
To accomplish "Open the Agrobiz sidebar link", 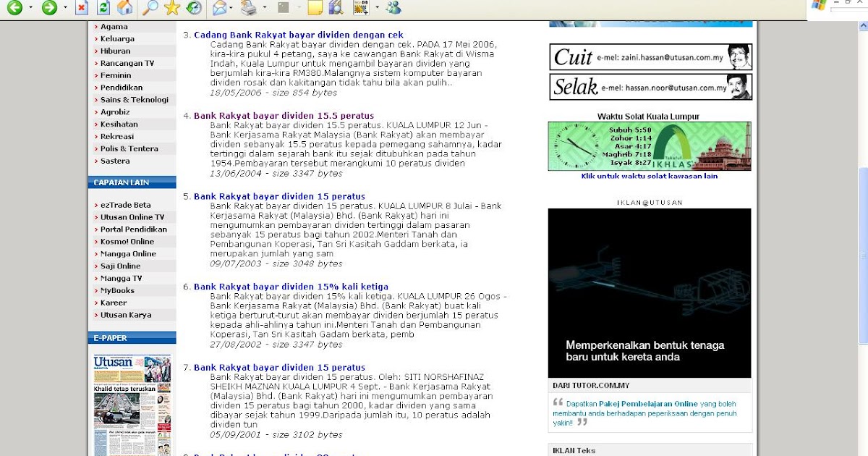I will pos(115,112).
